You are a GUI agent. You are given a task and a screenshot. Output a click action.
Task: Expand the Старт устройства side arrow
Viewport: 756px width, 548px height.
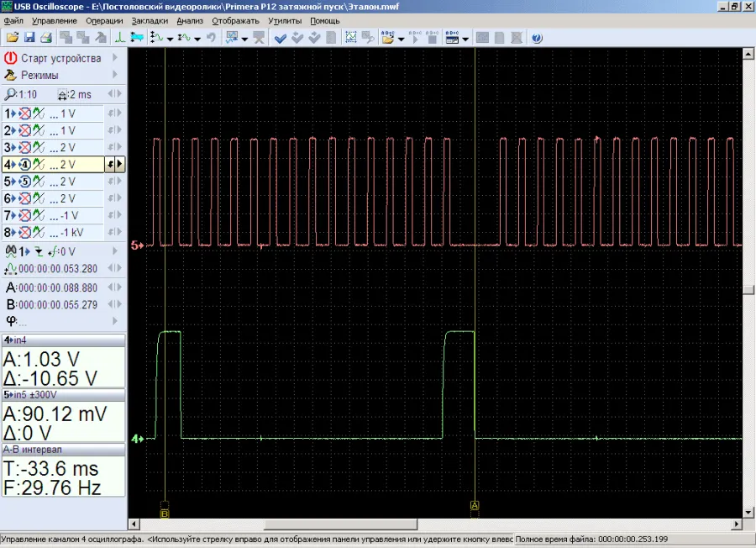(115, 57)
